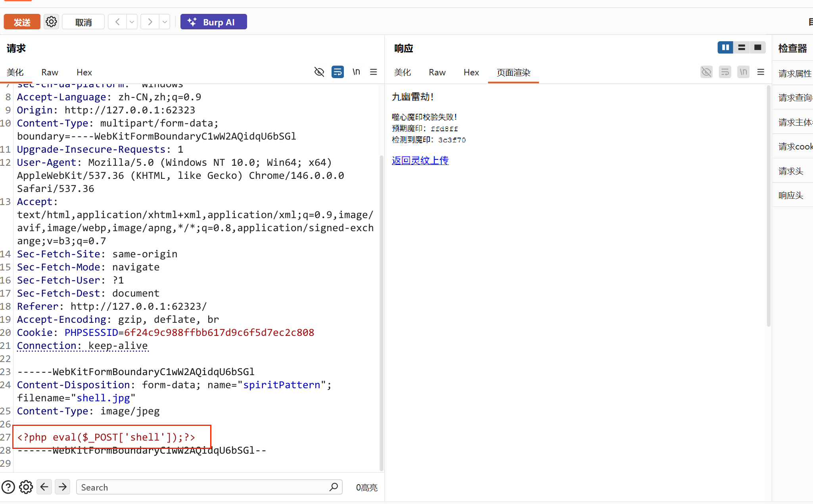813x504 pixels.
Task: Expand the back history dropdown arrow
Action: 132,22
